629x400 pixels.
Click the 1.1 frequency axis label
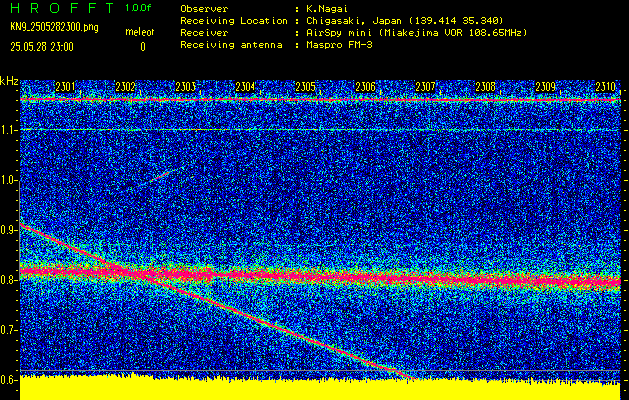point(9,130)
